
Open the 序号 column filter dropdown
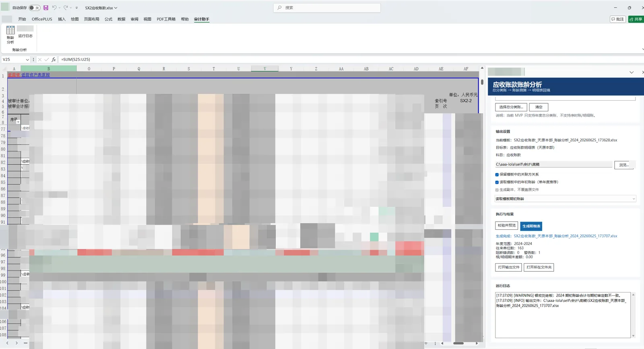18,122
